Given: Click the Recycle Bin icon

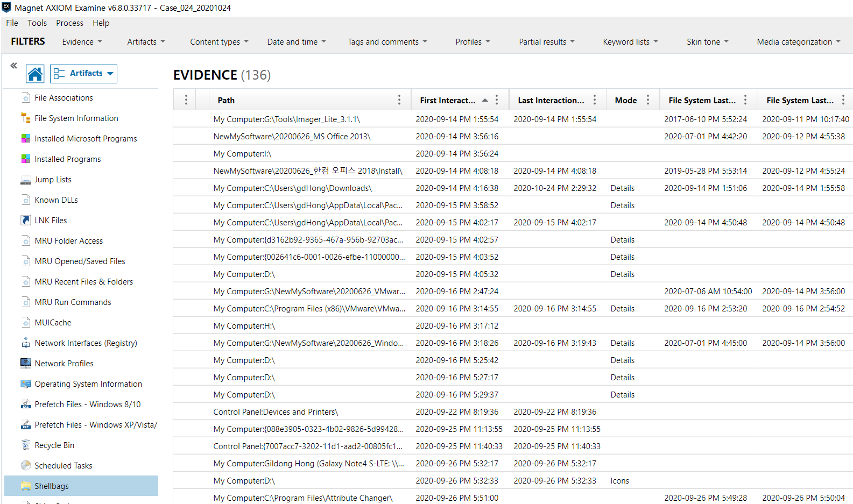Looking at the screenshot, I should click(26, 445).
